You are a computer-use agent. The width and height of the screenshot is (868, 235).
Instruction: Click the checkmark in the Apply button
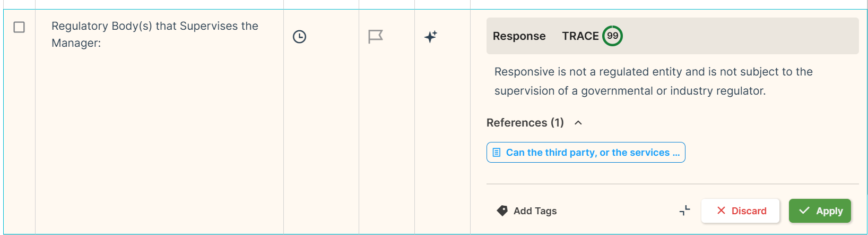[804, 211]
